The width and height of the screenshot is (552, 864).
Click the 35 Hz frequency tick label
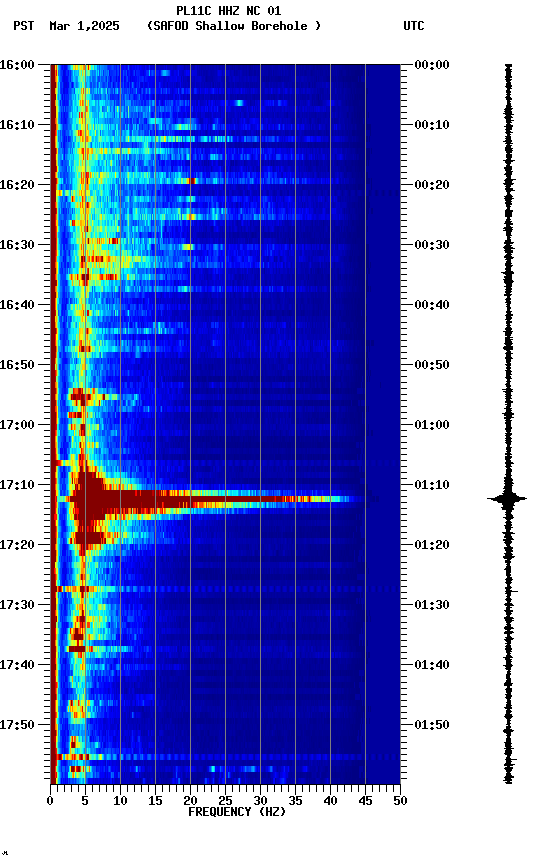click(295, 801)
